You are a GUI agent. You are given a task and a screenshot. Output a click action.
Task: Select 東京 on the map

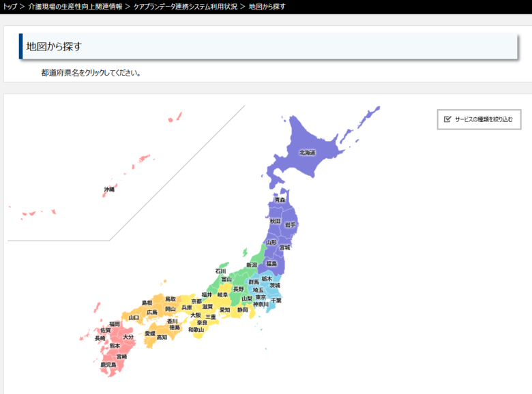[x=261, y=297]
